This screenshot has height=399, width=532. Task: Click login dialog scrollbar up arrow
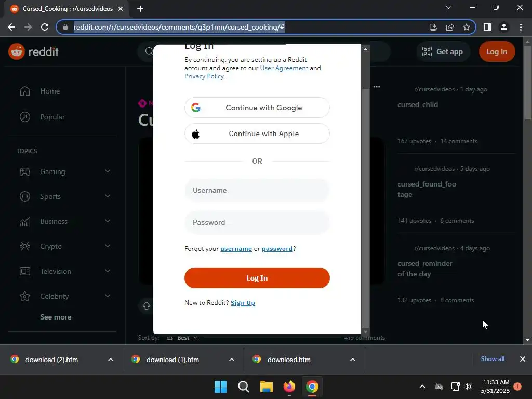(365, 49)
